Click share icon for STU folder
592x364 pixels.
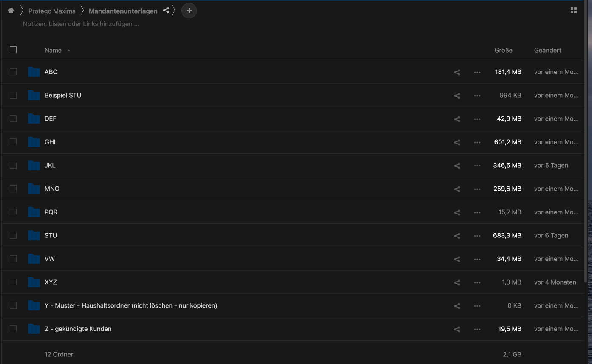(457, 236)
